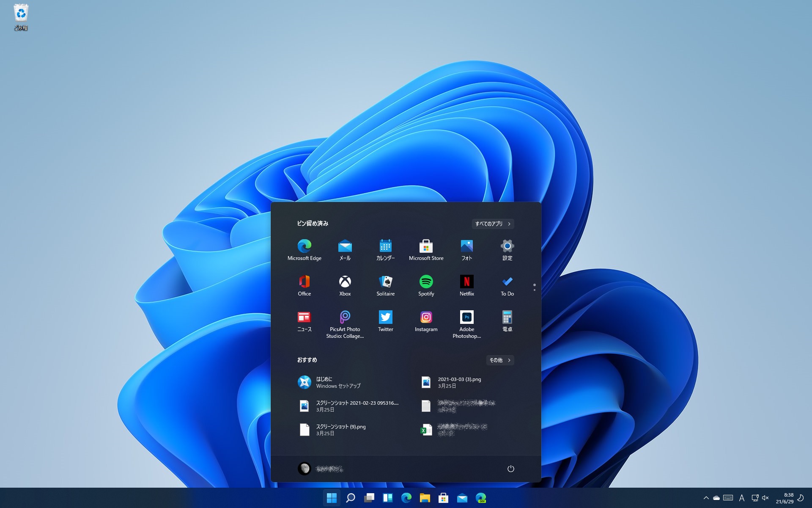Open Twitter from pinned apps
The width and height of the screenshot is (812, 508).
[385, 322]
